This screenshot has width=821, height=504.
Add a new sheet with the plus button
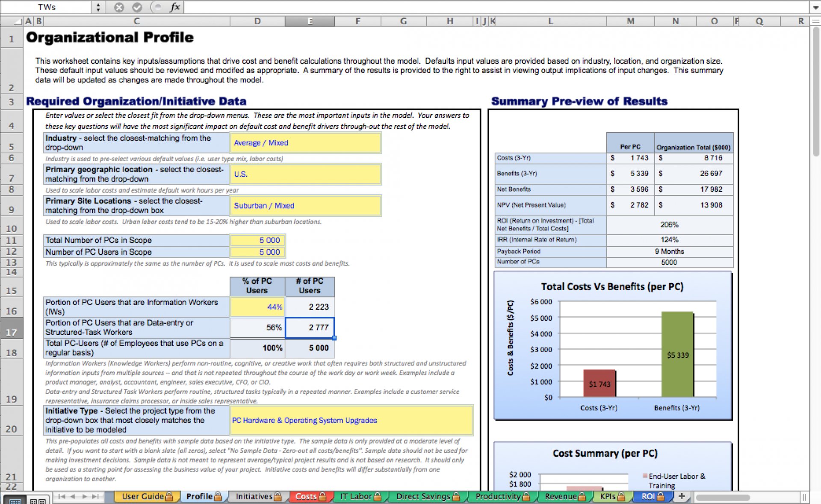pyautogui.click(x=682, y=496)
